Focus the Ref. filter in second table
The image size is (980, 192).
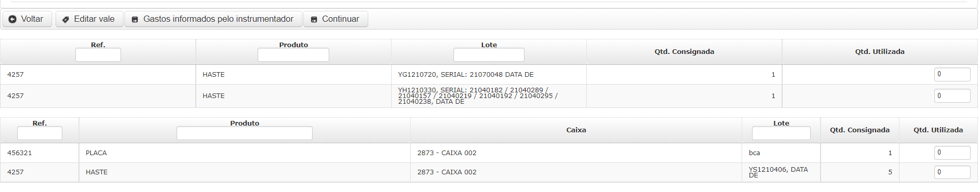click(x=39, y=133)
